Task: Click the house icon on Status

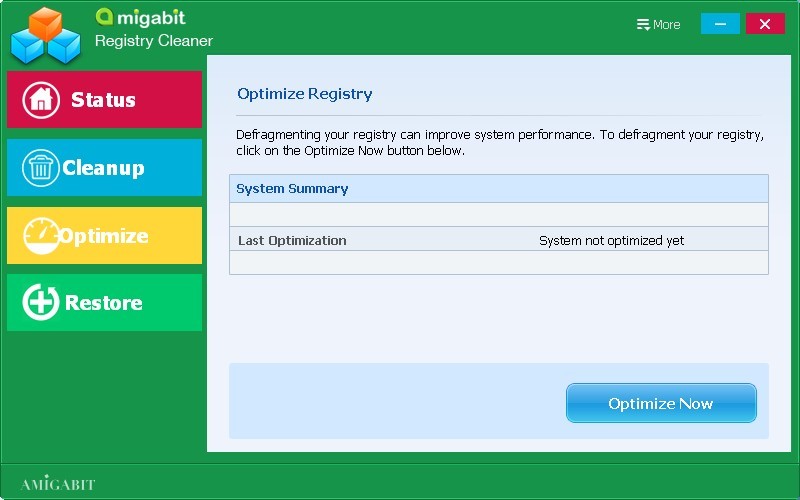Action: click(x=40, y=100)
